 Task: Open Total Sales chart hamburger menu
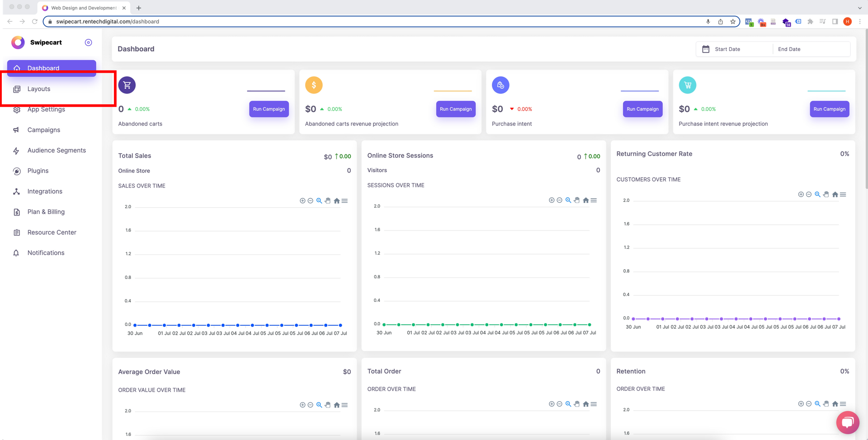pos(345,201)
